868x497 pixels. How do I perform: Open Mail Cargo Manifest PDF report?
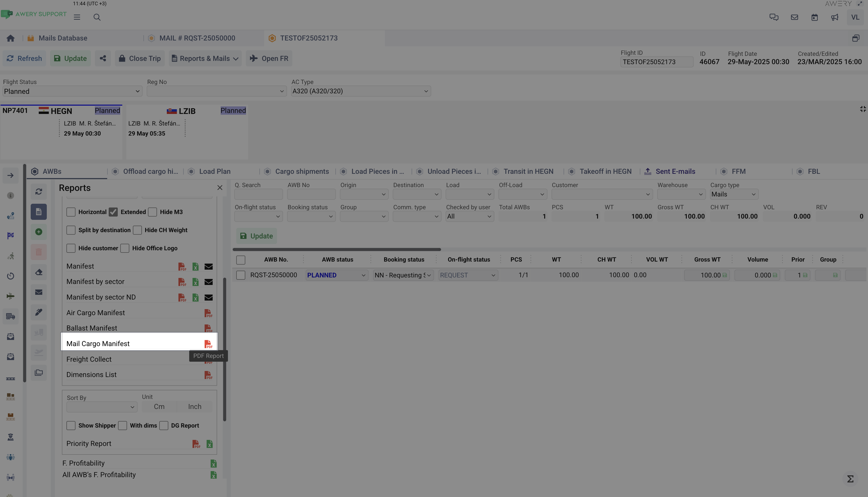208,344
